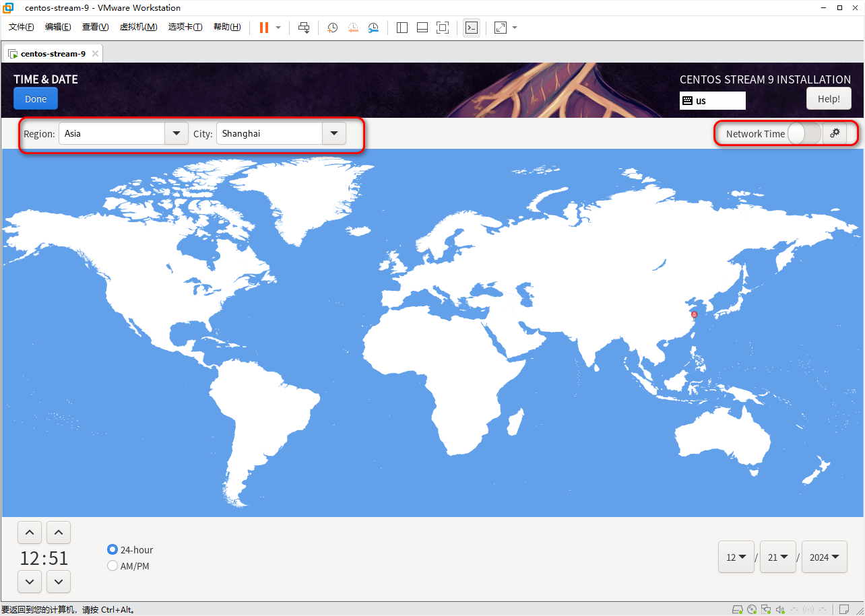Viewport: 865px width, 616px height.
Task: Click the stretch guest display icon
Action: click(500, 28)
